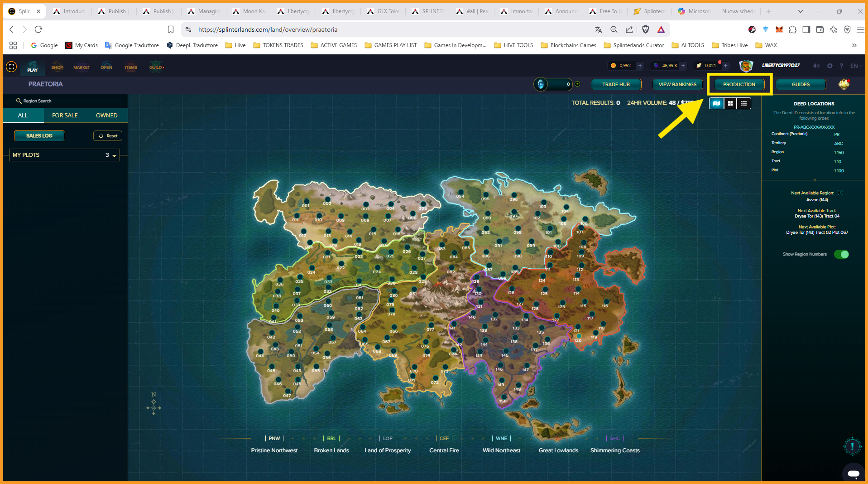Image resolution: width=868 pixels, height=484 pixels.
Task: Open the TRADE HUB
Action: (x=616, y=84)
